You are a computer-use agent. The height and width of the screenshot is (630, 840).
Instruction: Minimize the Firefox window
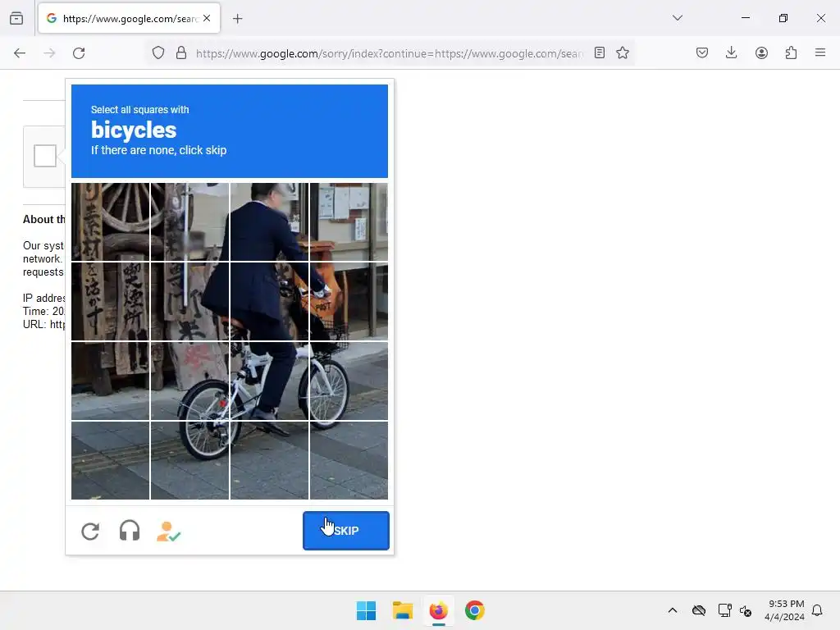click(x=745, y=18)
